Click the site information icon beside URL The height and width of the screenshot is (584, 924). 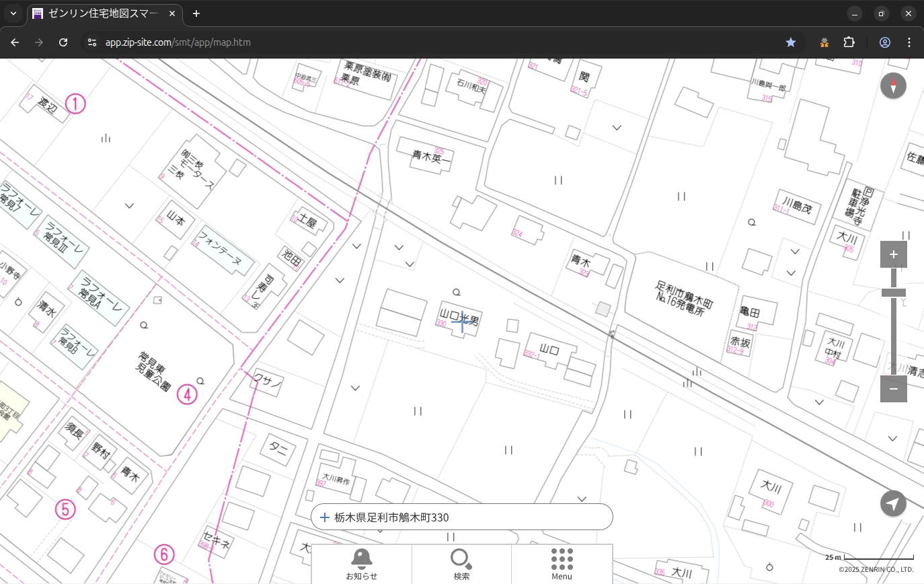[x=92, y=42]
